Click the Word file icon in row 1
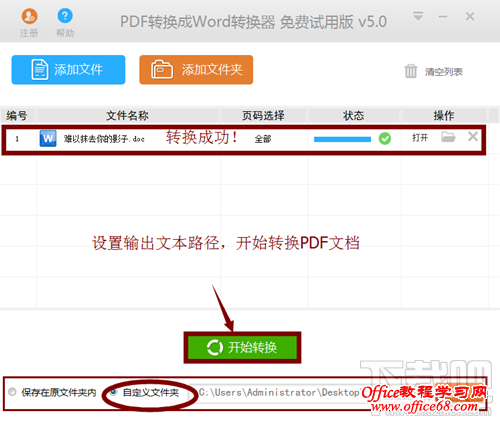Screen dimensions: 500x421 coord(48,138)
